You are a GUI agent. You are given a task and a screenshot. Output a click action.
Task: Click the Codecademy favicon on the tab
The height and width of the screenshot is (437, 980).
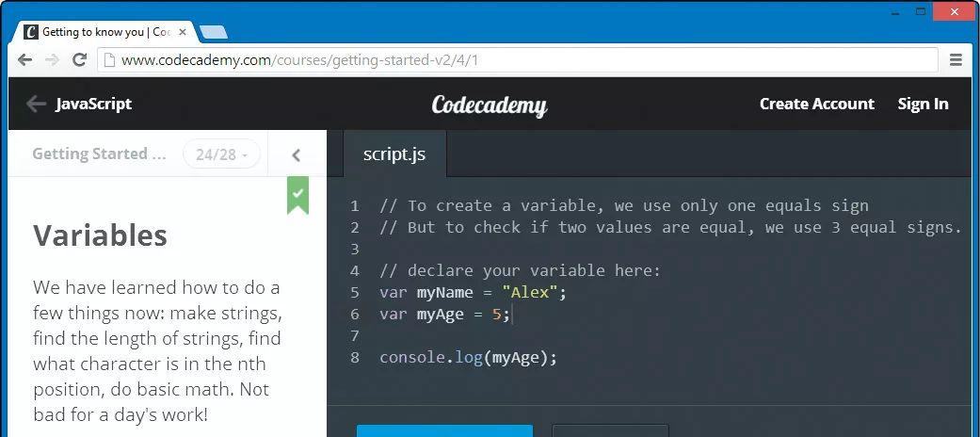pyautogui.click(x=31, y=32)
